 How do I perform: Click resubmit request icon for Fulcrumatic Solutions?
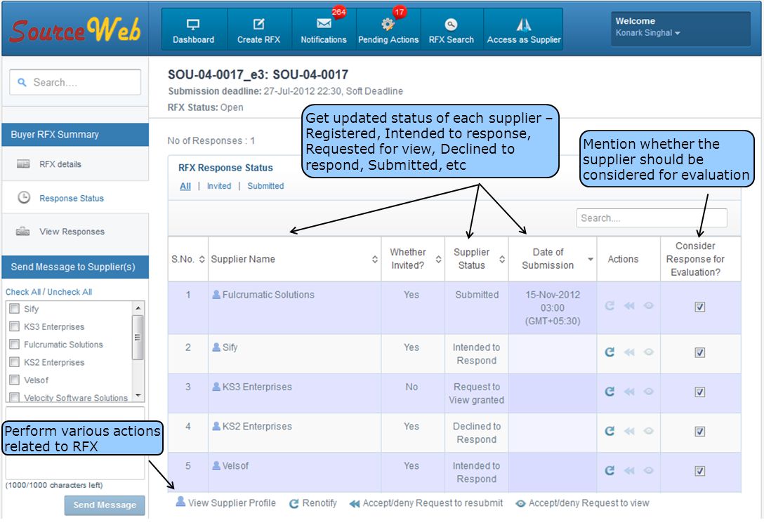629,305
